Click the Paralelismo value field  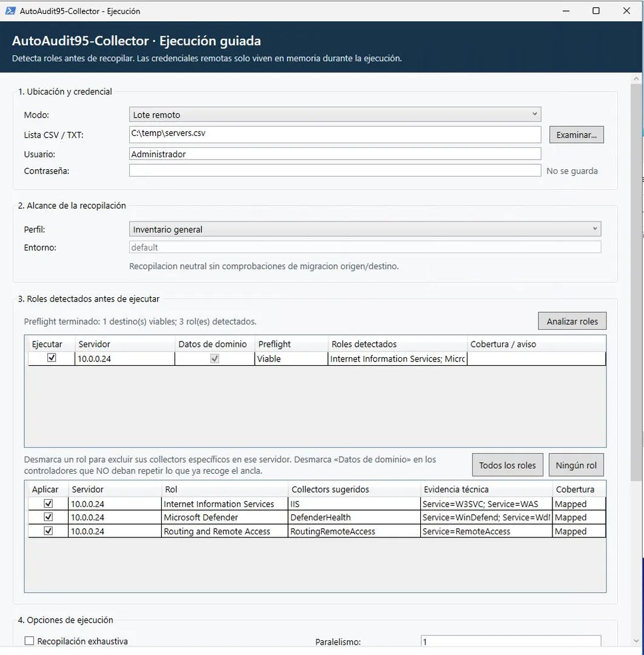[511, 642]
